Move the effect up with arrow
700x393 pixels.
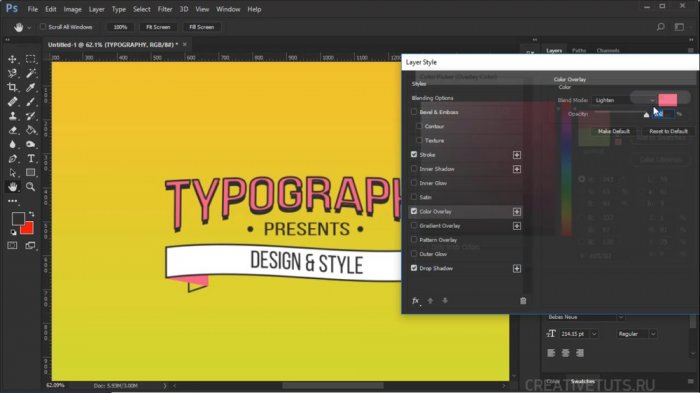pyautogui.click(x=430, y=301)
